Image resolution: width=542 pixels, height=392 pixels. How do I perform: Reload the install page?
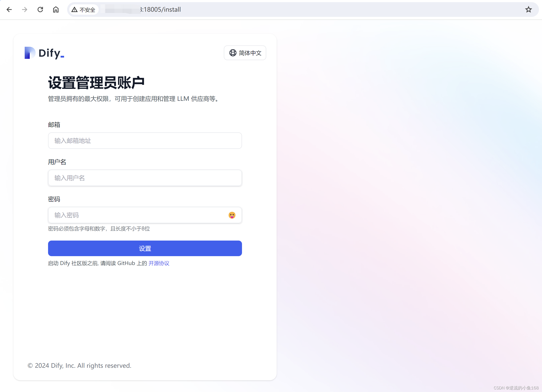tap(40, 10)
